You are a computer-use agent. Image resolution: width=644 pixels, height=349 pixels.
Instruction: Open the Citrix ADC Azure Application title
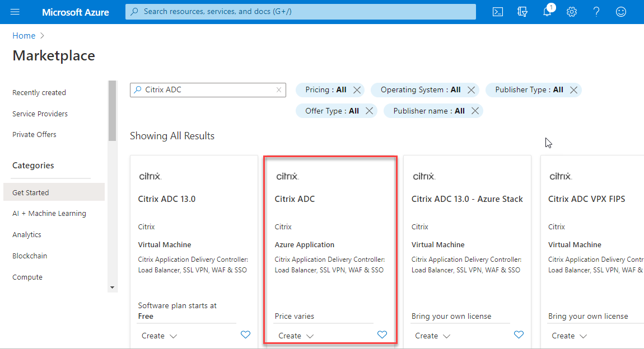pos(295,199)
